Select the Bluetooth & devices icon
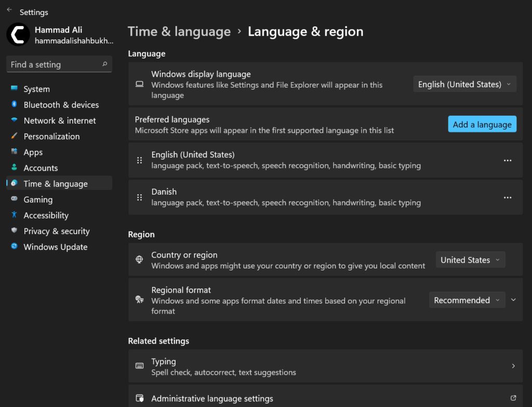 (14, 104)
